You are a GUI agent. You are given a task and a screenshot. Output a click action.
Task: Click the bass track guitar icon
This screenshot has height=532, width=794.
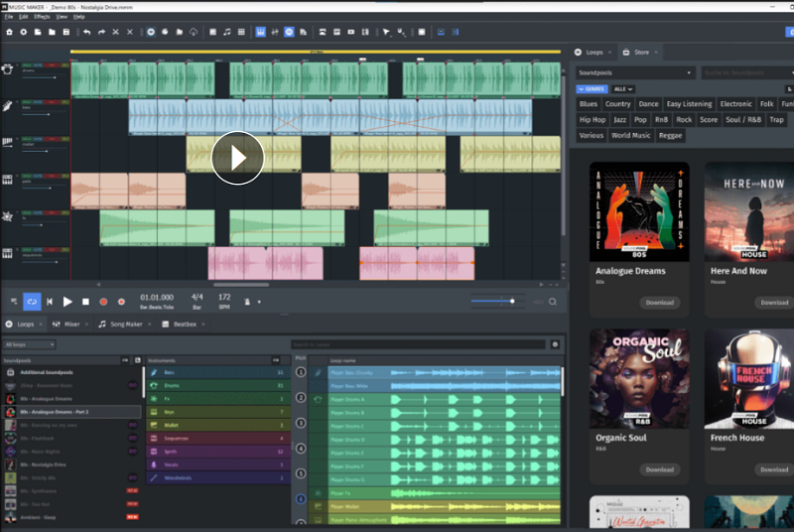point(7,106)
